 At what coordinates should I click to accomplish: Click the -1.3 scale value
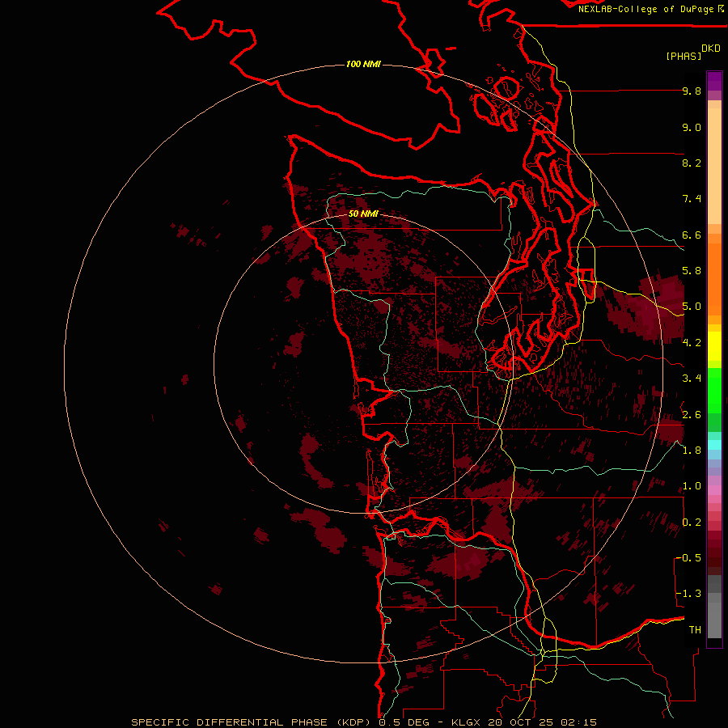[x=688, y=594]
